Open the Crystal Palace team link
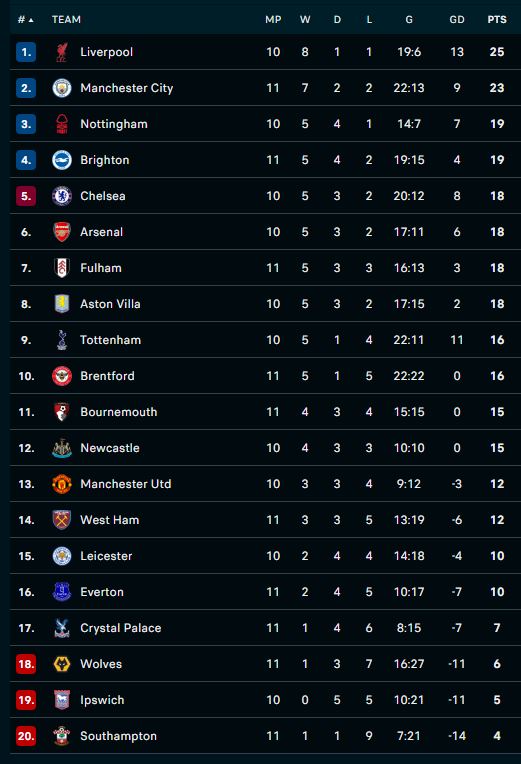This screenshot has width=521, height=764. pos(120,628)
